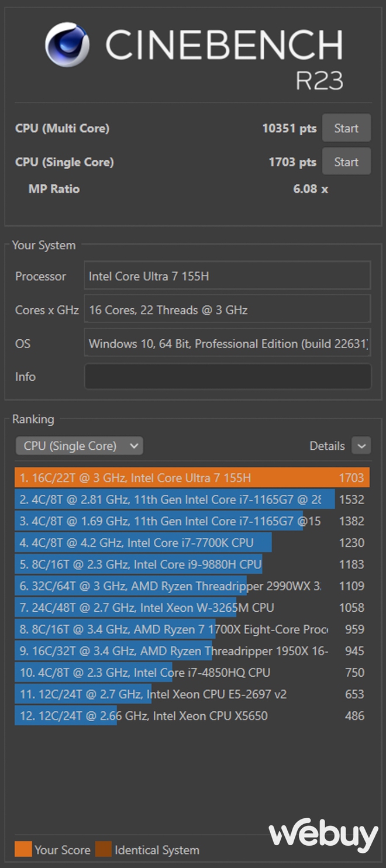The image size is (386, 868).
Task: Click the Processor name field
Action: [x=228, y=275]
